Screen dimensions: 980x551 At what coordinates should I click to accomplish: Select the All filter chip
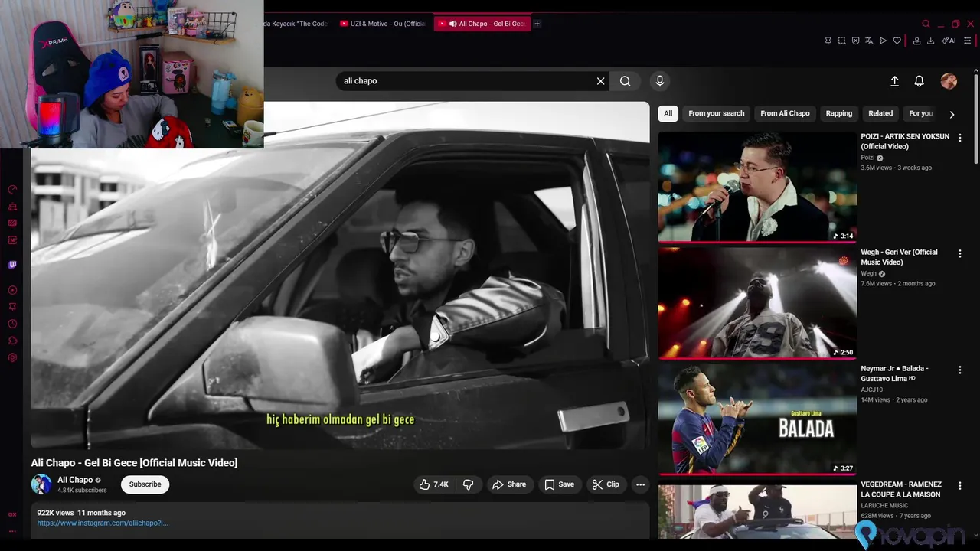pyautogui.click(x=668, y=113)
